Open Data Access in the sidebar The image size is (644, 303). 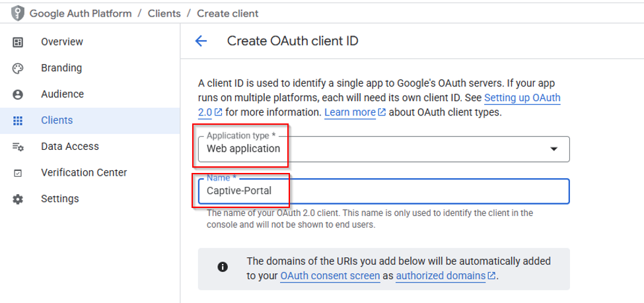pyautogui.click(x=90, y=147)
